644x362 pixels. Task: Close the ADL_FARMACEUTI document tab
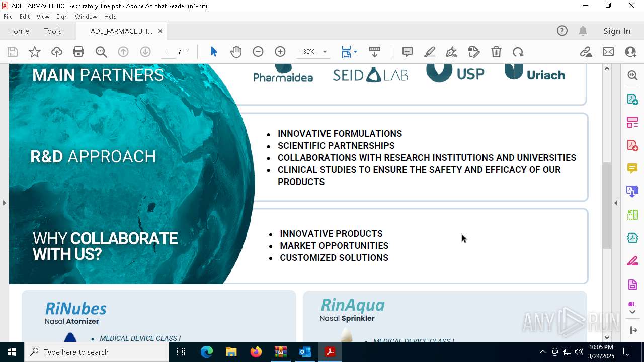(x=160, y=31)
